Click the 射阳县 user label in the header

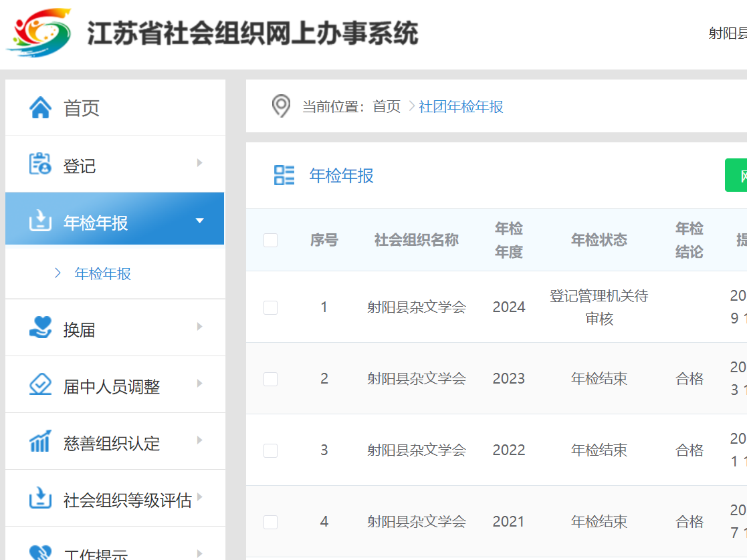click(728, 33)
